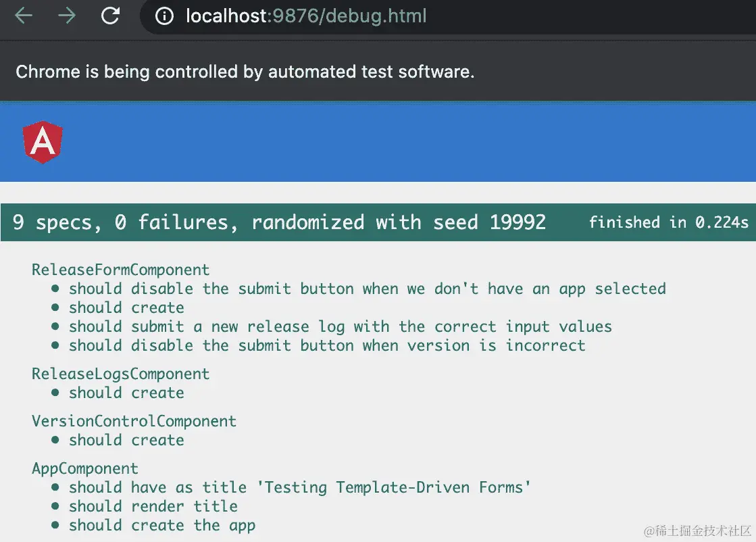Open the ReleaseLogsComponent suite
Viewport: 756px width, 542px height.
[x=120, y=374]
